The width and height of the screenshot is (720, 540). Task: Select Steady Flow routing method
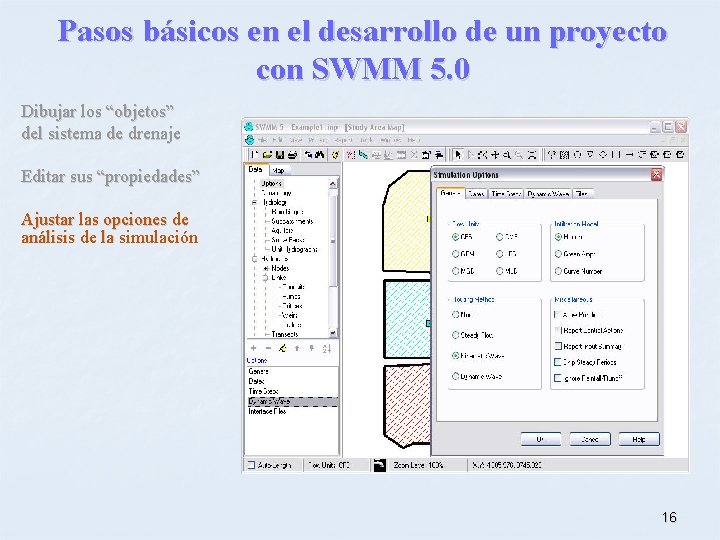tap(456, 335)
